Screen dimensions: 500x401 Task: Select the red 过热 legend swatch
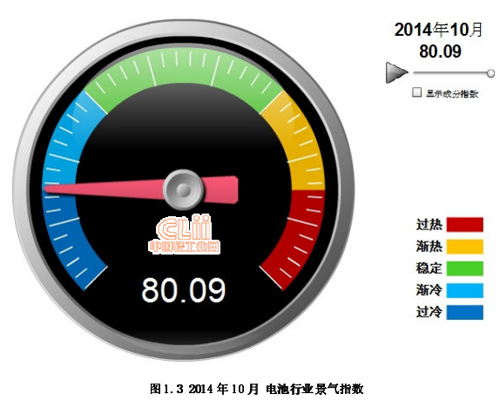pyautogui.click(x=465, y=224)
